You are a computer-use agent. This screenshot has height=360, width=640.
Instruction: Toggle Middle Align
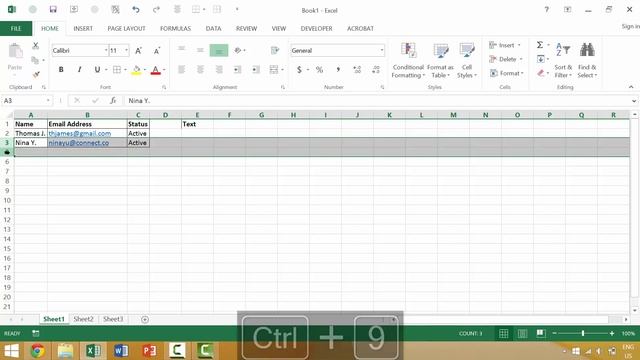coord(200,50)
